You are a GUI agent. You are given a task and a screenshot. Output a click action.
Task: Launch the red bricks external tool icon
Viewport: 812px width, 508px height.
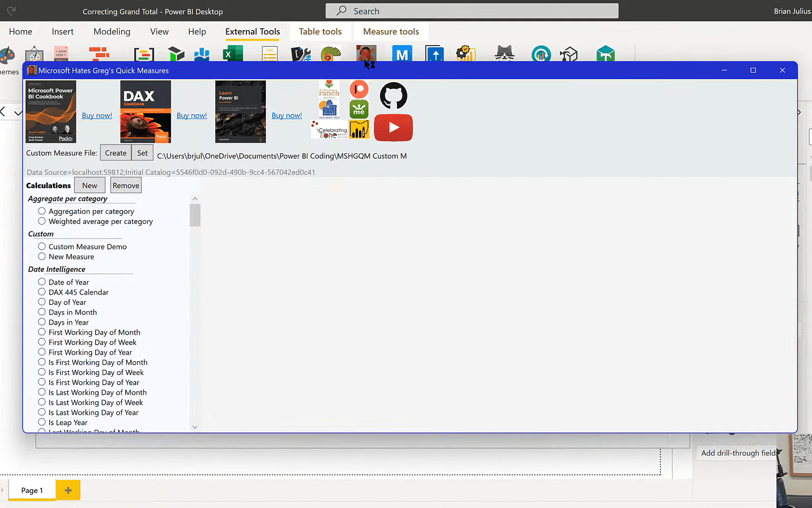click(99, 54)
